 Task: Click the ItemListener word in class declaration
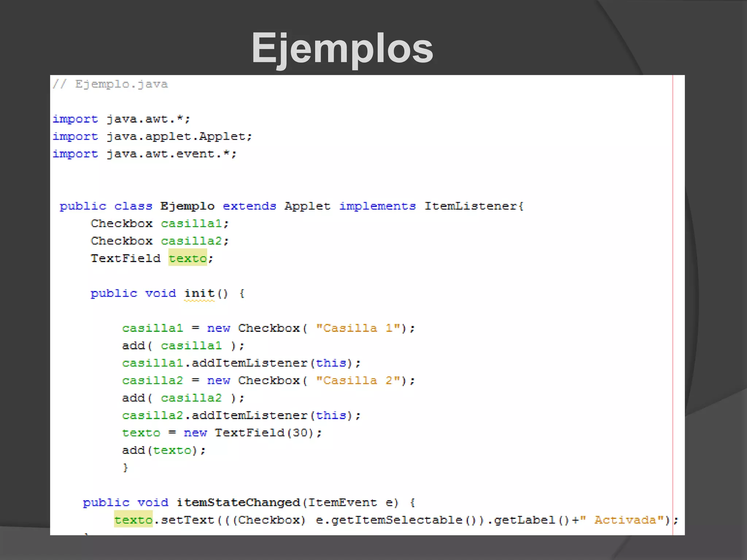click(471, 206)
